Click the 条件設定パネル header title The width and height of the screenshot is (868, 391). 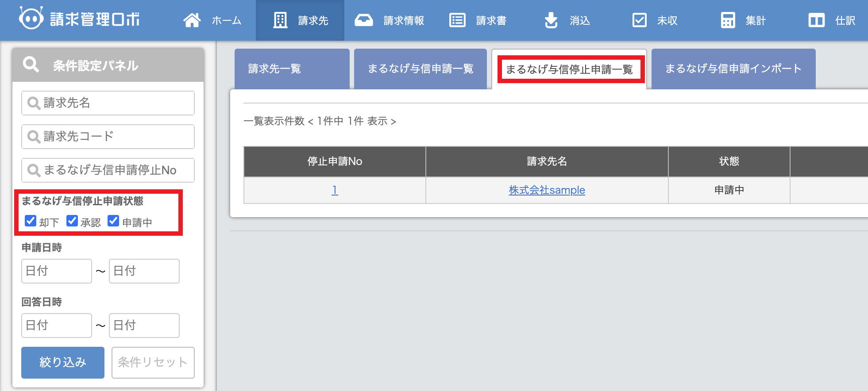click(x=96, y=66)
